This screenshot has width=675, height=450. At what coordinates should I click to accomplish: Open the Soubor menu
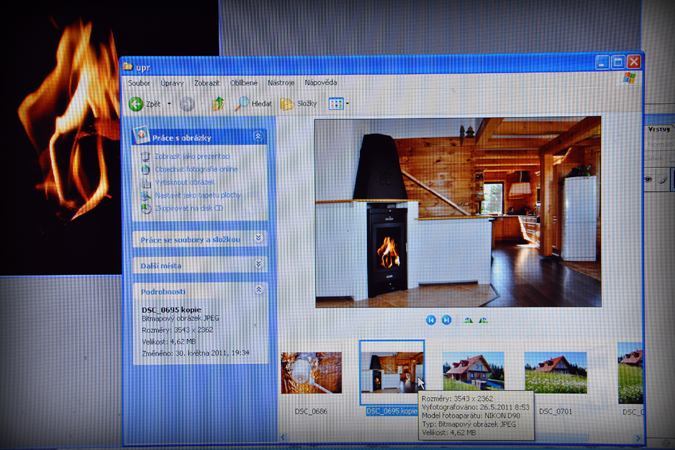click(x=139, y=83)
